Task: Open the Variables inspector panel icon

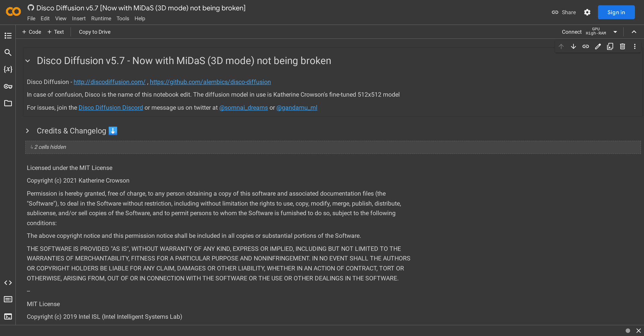Action: click(8, 69)
